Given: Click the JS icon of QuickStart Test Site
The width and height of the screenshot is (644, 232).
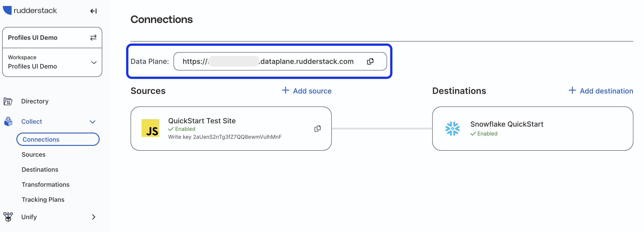Looking at the screenshot, I should click(x=150, y=128).
